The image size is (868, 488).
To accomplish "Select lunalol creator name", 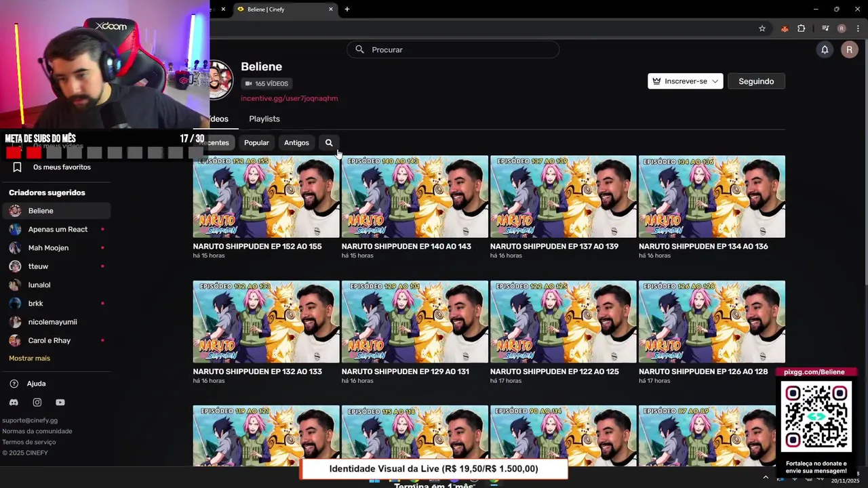I will 39,285.
